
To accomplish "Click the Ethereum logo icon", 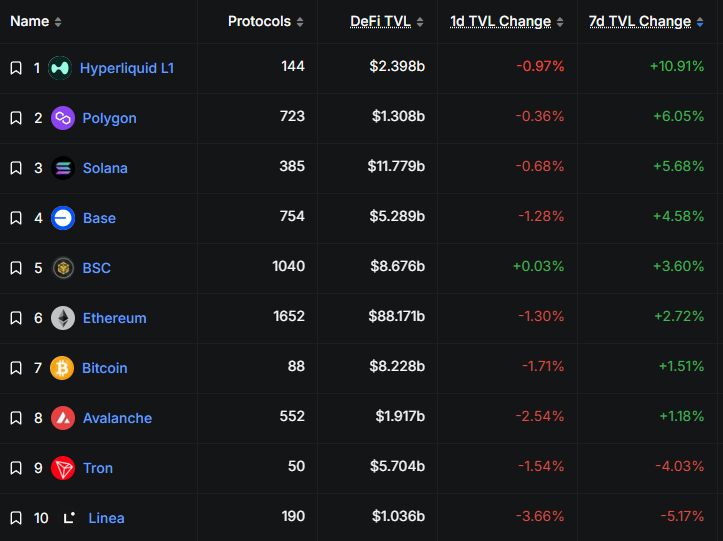I will (x=63, y=318).
